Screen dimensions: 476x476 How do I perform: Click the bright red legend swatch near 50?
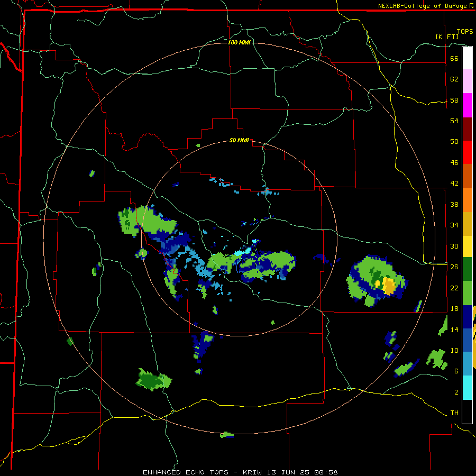point(467,152)
